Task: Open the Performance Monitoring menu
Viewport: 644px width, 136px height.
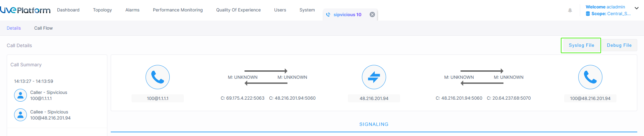Action: [178, 10]
